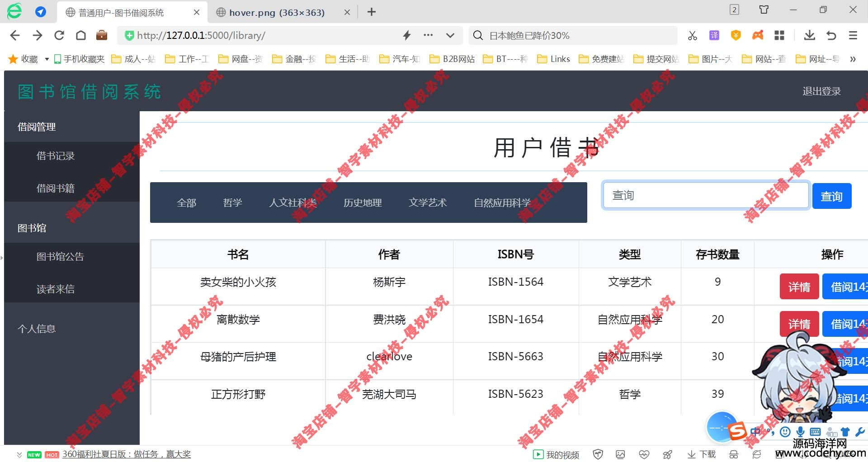Open the browser hamburger menu
The height and width of the screenshot is (462, 868).
(853, 35)
